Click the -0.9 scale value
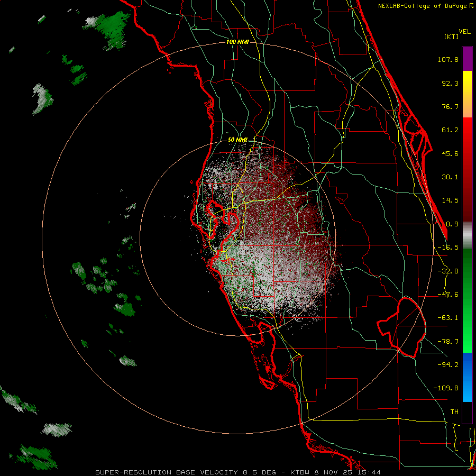Screen dimensions: 476x476 coord(450,224)
